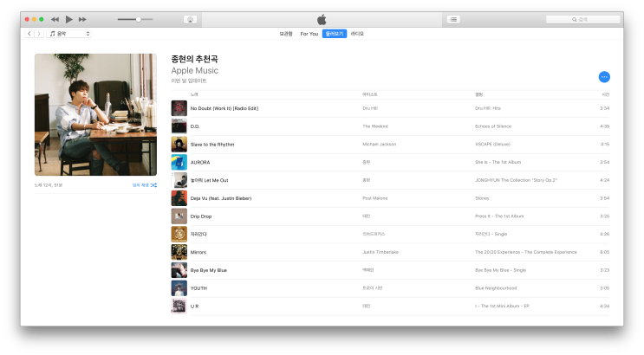
Task: Skip ahead with the fast-forward button
Action: [82, 19]
